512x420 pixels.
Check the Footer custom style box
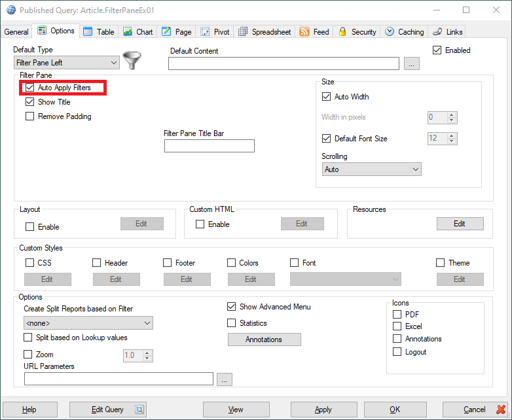[x=167, y=263]
